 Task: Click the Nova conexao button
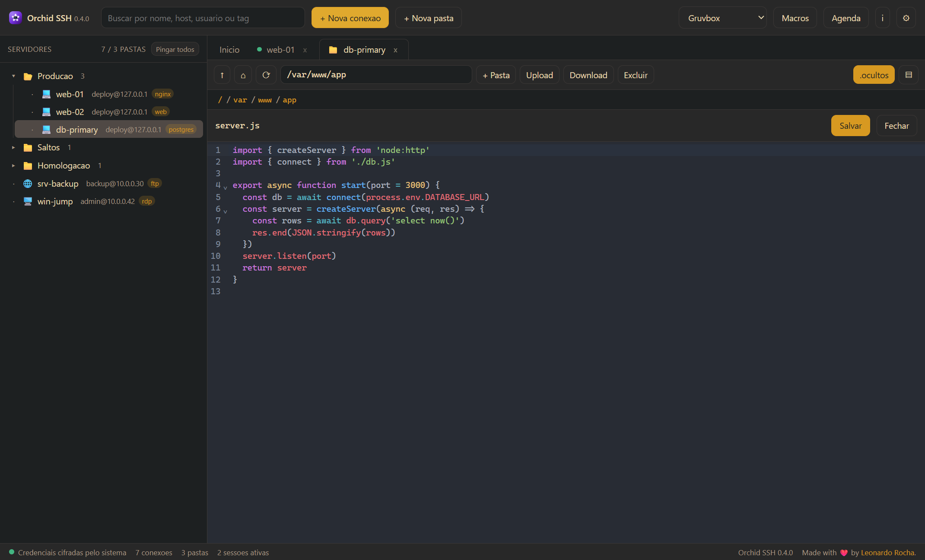[350, 18]
